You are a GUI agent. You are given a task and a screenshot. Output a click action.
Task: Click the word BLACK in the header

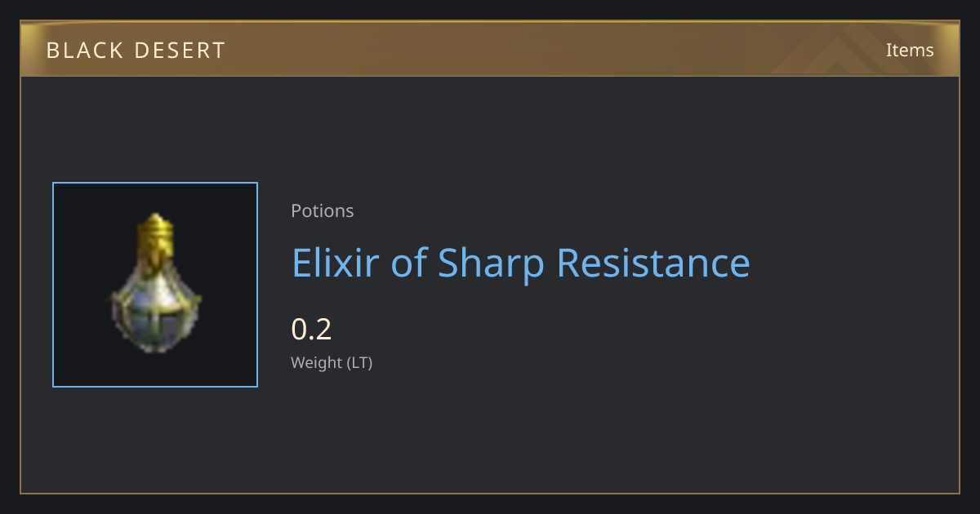click(87, 51)
